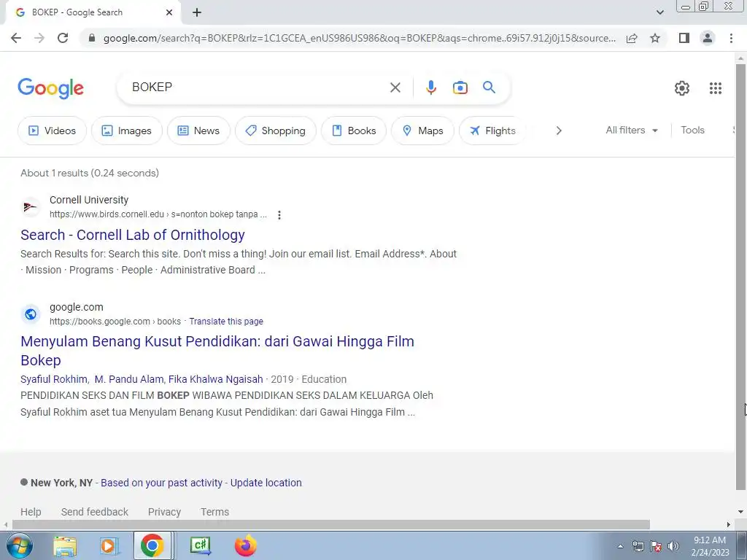Open the Windows Start menu
Screen dimensions: 747x560
point(20,545)
